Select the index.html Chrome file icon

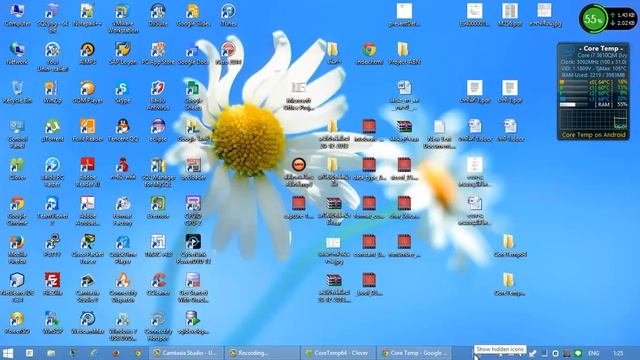(x=369, y=53)
